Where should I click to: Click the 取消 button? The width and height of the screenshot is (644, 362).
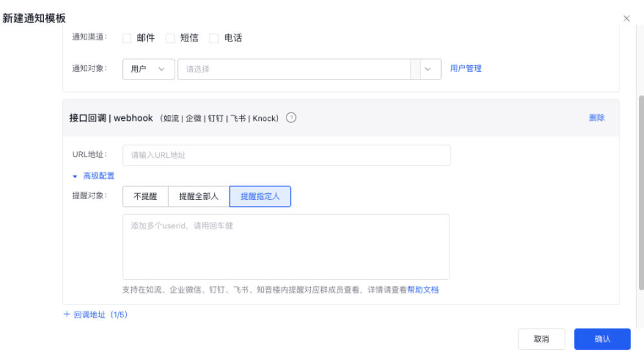[541, 339]
